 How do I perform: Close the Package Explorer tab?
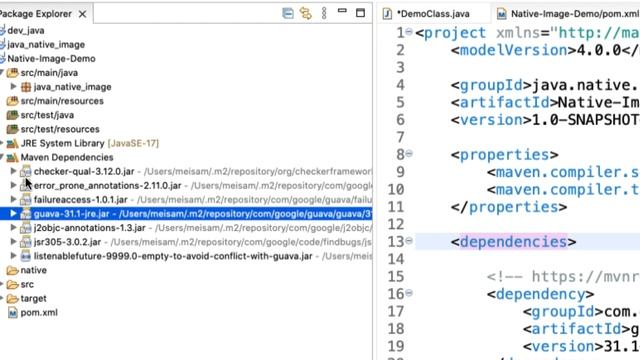coord(82,14)
